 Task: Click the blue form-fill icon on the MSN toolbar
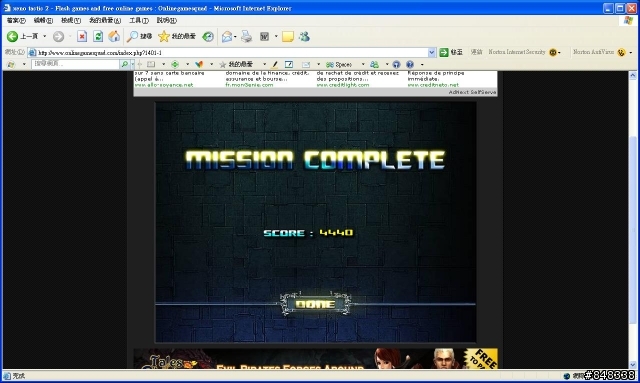point(289,64)
